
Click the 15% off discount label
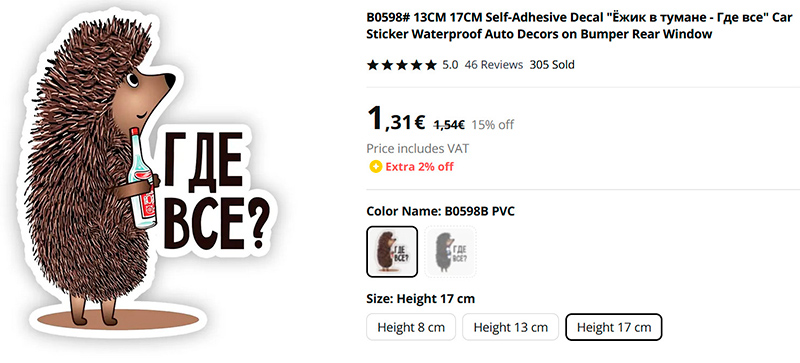point(492,125)
